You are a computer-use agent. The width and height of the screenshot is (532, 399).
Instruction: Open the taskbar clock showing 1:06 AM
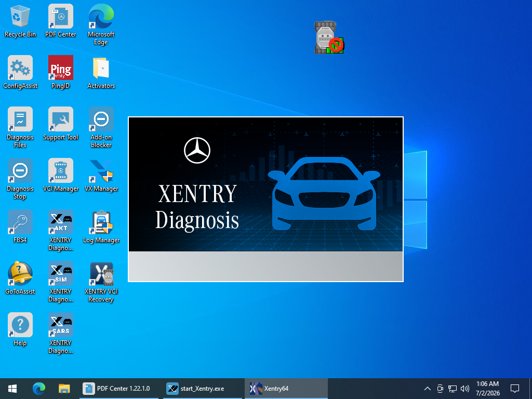point(487,389)
